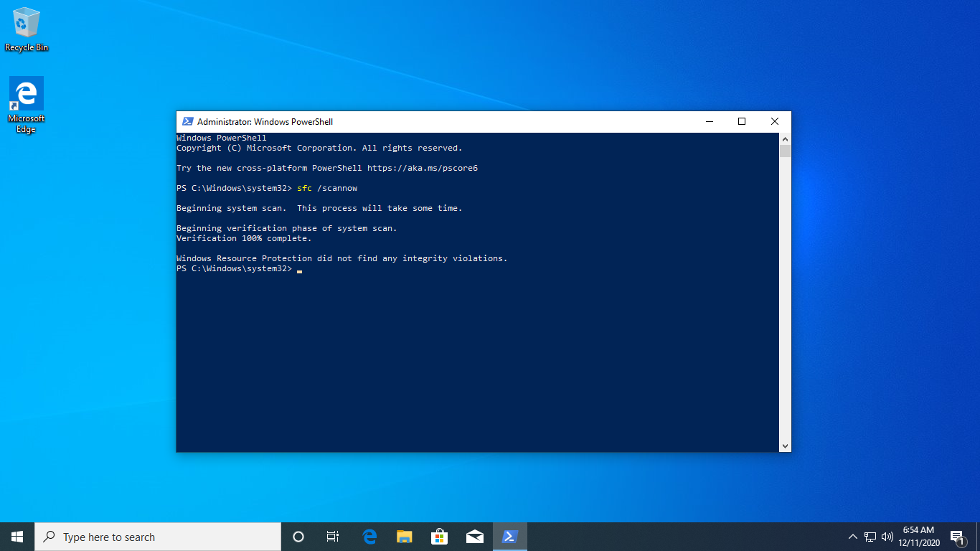The height and width of the screenshot is (551, 980).
Task: Click the 'did not find any integrity violations' line
Action: (342, 258)
